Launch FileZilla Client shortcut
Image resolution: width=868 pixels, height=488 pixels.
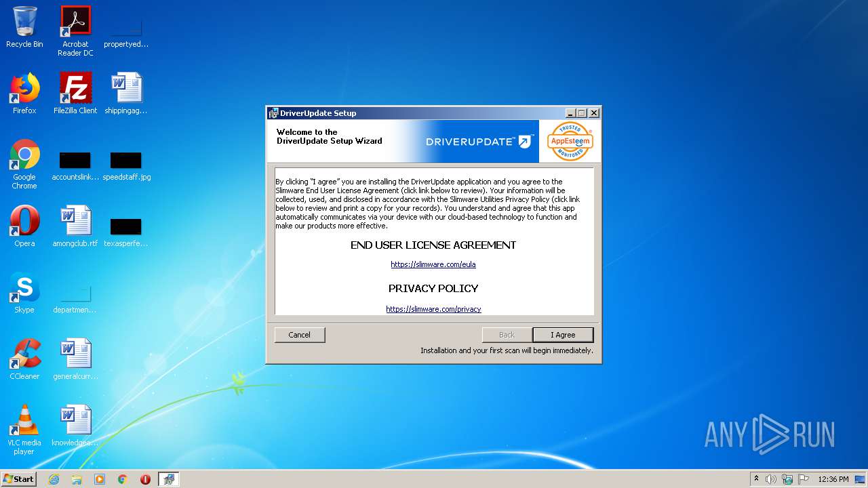coord(75,94)
